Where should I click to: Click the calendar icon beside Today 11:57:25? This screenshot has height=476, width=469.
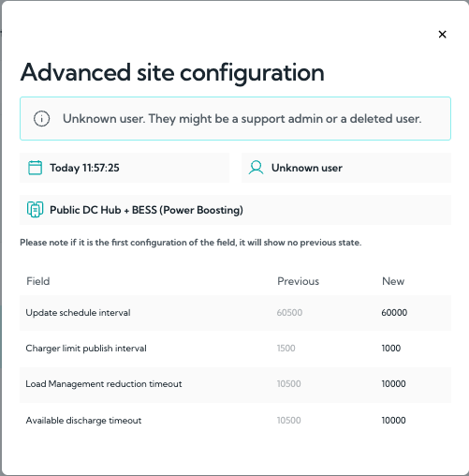pos(35,168)
